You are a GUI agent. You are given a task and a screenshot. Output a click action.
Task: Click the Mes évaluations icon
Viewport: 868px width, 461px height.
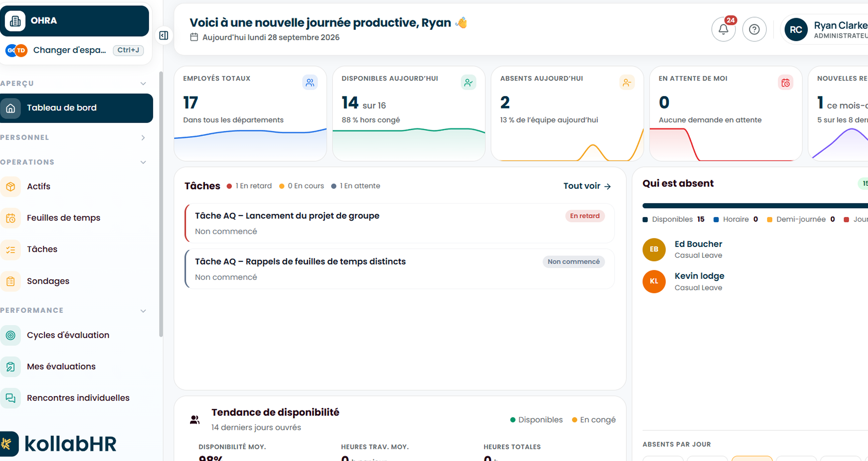(x=11, y=366)
